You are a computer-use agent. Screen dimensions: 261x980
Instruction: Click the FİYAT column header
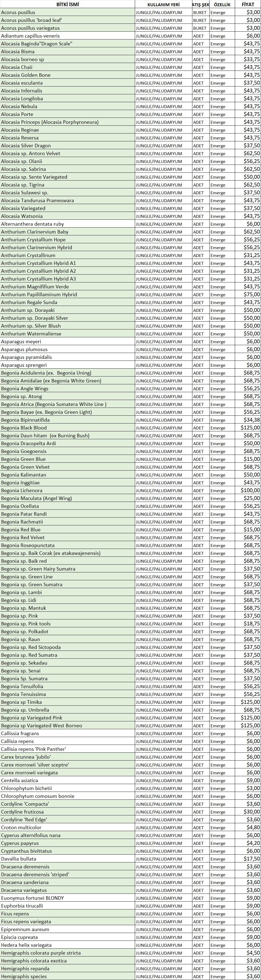[x=248, y=4]
